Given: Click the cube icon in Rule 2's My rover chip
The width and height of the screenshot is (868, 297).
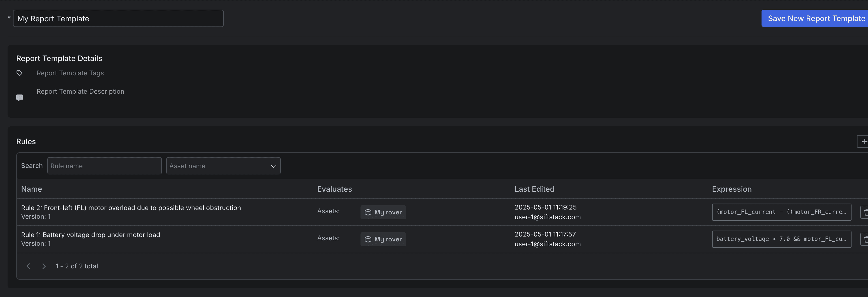Looking at the screenshot, I should tap(368, 212).
